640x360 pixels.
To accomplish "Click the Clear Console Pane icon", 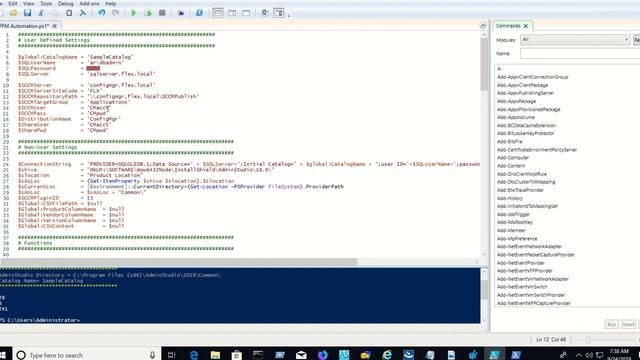I will [x=83, y=13].
